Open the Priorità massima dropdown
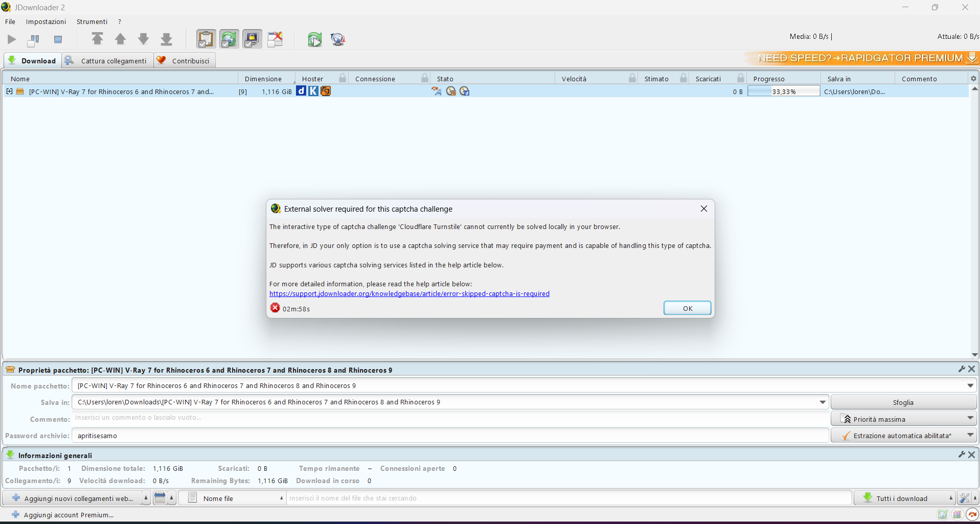Screen dimensions: 980x524 point(970,419)
